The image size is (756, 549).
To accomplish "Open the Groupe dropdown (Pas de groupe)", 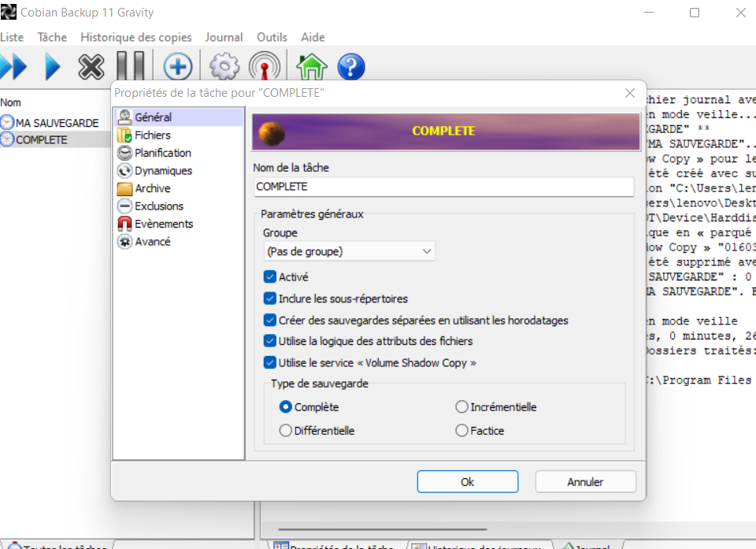I will click(x=349, y=251).
